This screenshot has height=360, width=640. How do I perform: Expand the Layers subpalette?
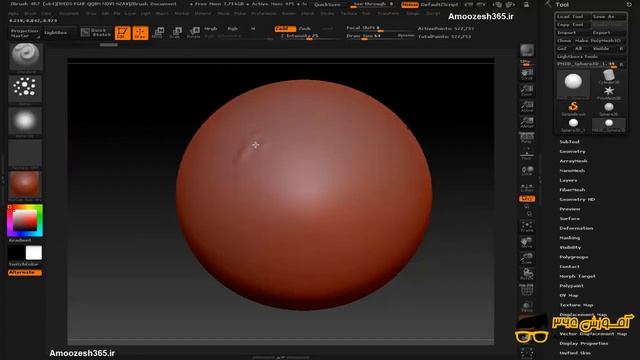click(x=568, y=180)
